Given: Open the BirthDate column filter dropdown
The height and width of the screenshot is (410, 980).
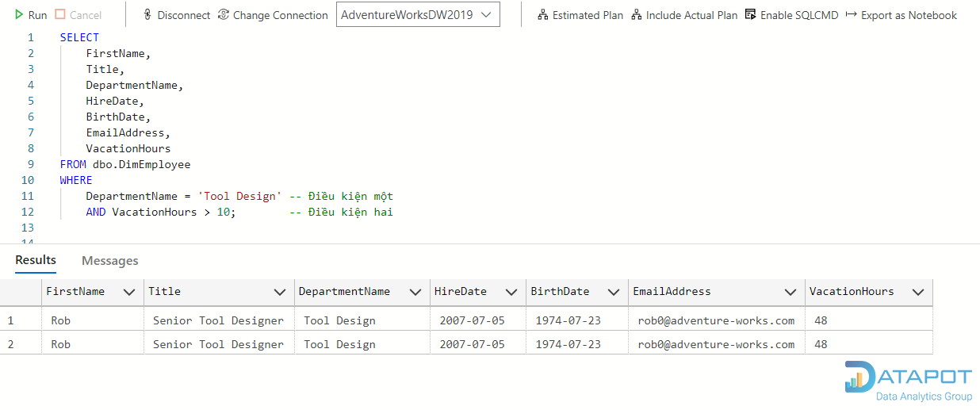Looking at the screenshot, I should (614, 292).
